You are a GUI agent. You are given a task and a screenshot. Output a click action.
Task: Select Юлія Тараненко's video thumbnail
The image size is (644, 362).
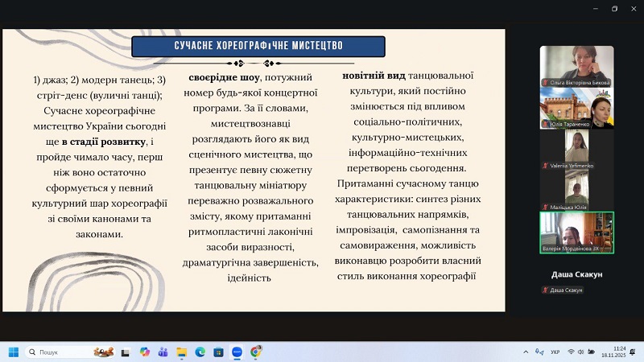point(576,107)
